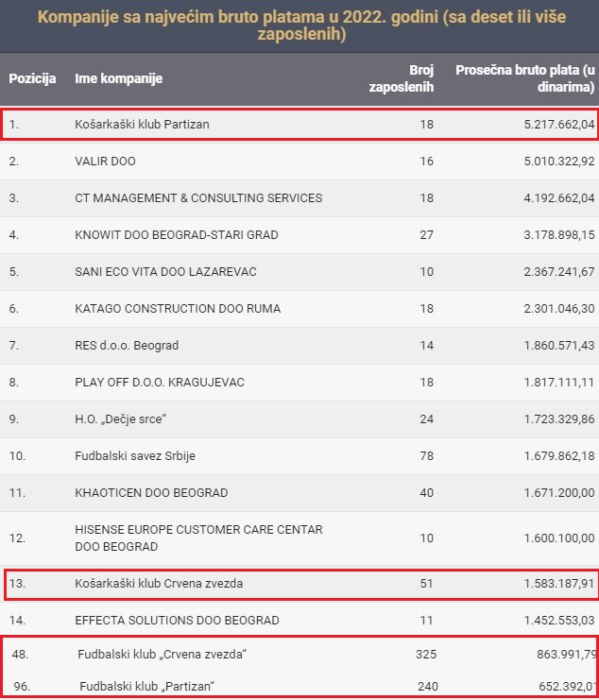Select CT MANAGEMENT & CONSULTING SERVICES entry
This screenshot has height=700, width=599.
[x=198, y=198]
